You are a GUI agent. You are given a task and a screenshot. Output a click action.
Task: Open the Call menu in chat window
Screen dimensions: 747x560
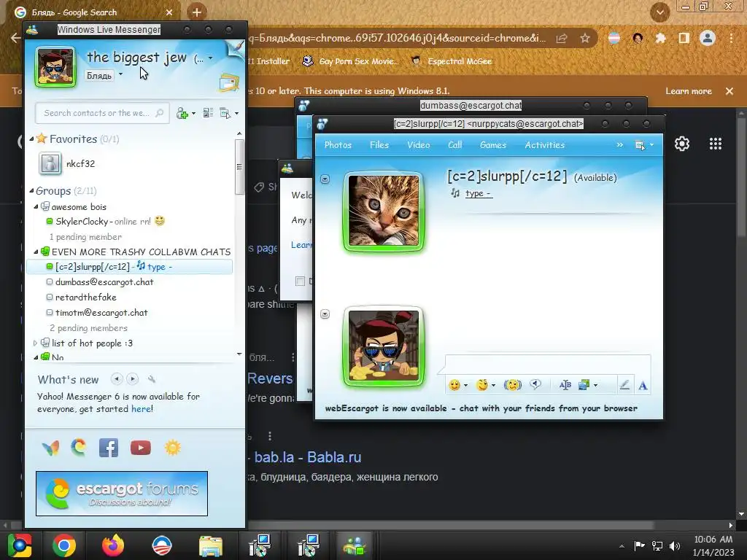455,145
